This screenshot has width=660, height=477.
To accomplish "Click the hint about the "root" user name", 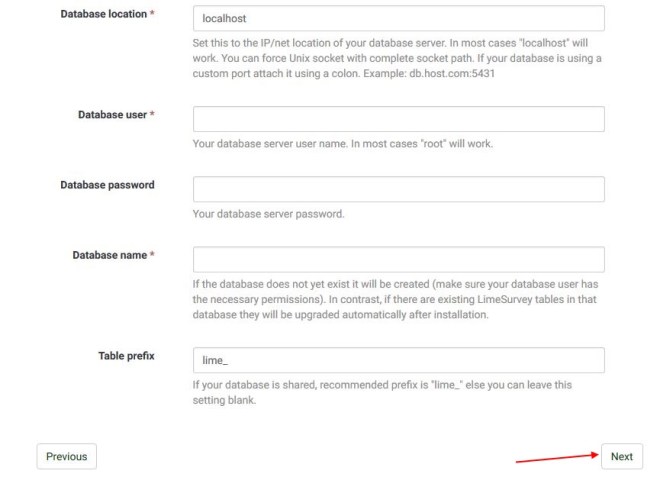I will [x=342, y=143].
